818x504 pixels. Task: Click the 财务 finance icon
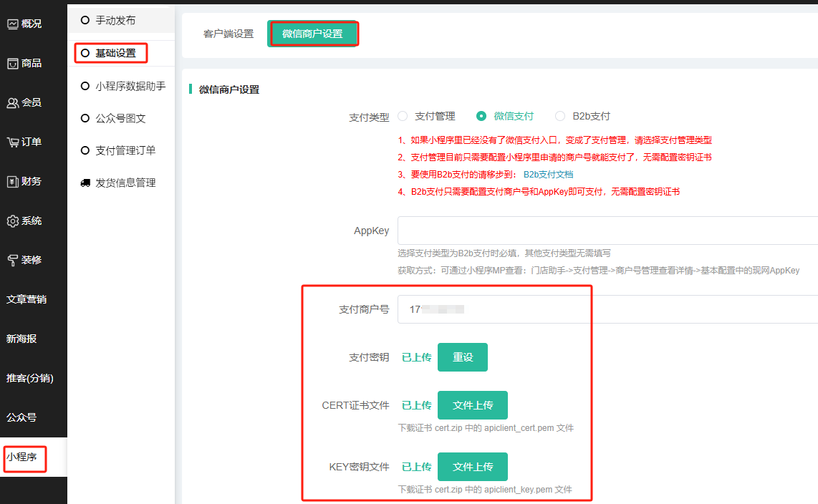(13, 182)
